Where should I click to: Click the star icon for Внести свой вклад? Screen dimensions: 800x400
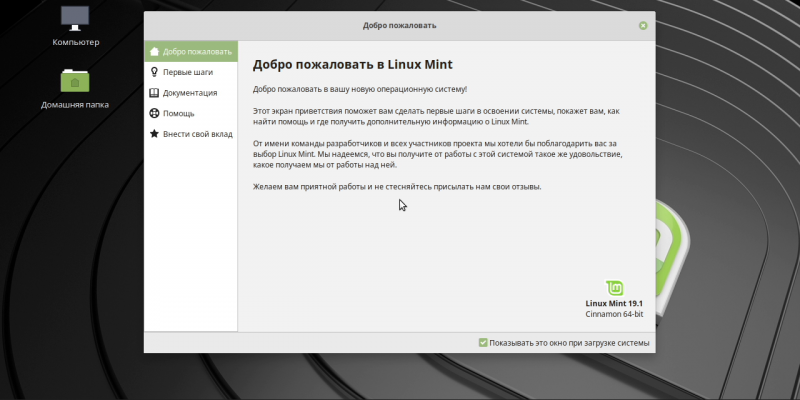click(154, 134)
